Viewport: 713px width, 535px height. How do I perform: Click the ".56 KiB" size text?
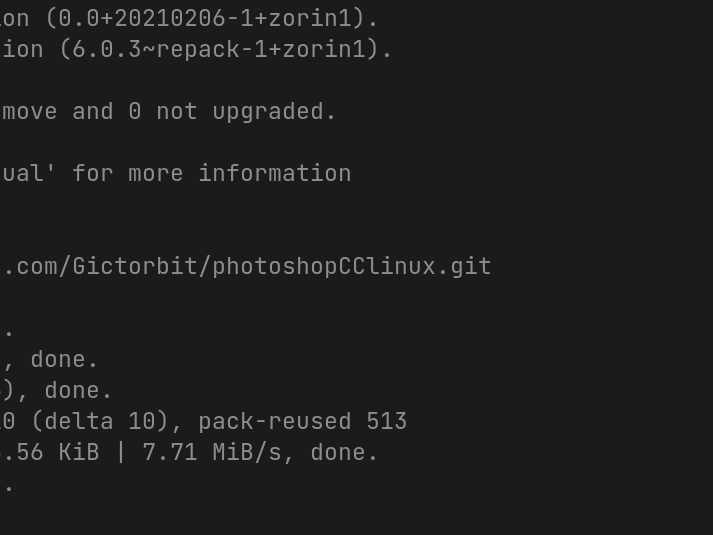50,452
